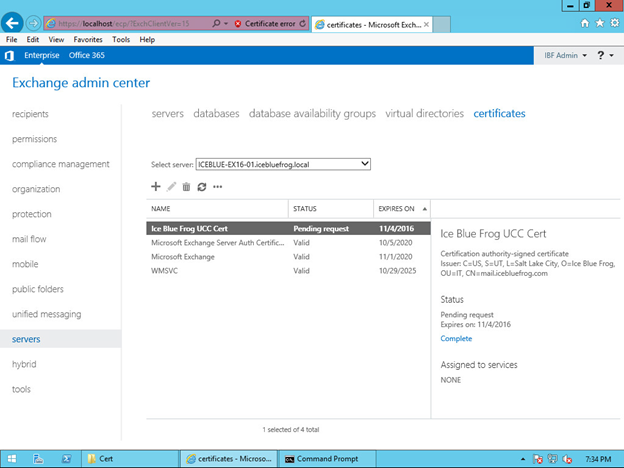This screenshot has width=624, height=468.
Task: Open the Select server dropdown
Action: click(x=283, y=164)
